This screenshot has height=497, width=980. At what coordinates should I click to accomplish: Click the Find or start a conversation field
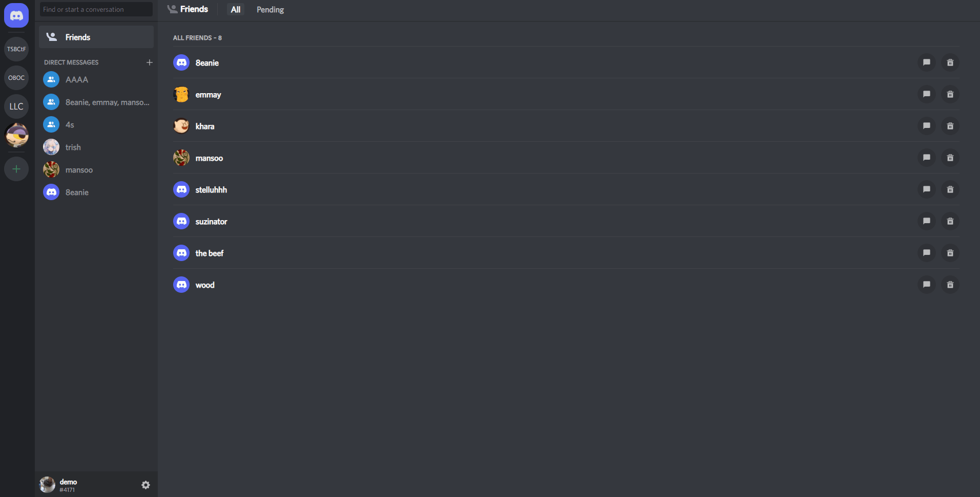pyautogui.click(x=96, y=9)
